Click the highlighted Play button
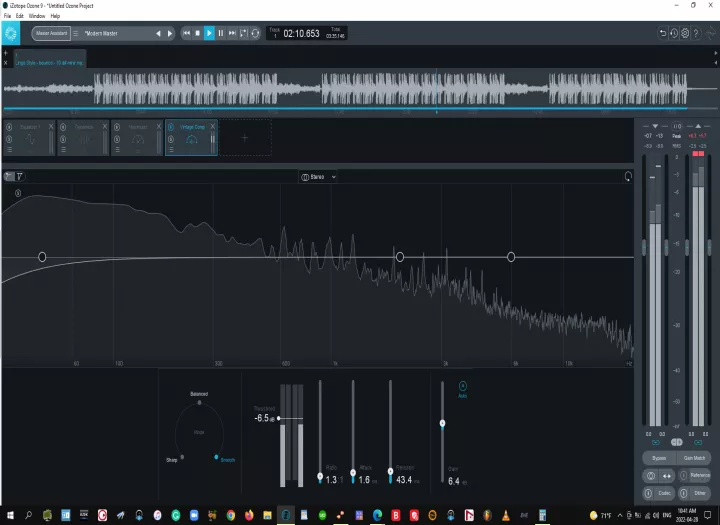Screen dimensions: 720x525 point(209,33)
